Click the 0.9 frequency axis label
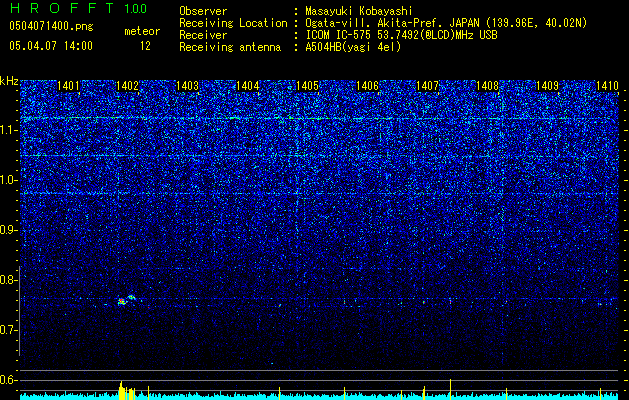The width and height of the screenshot is (629, 400). pos(9,230)
